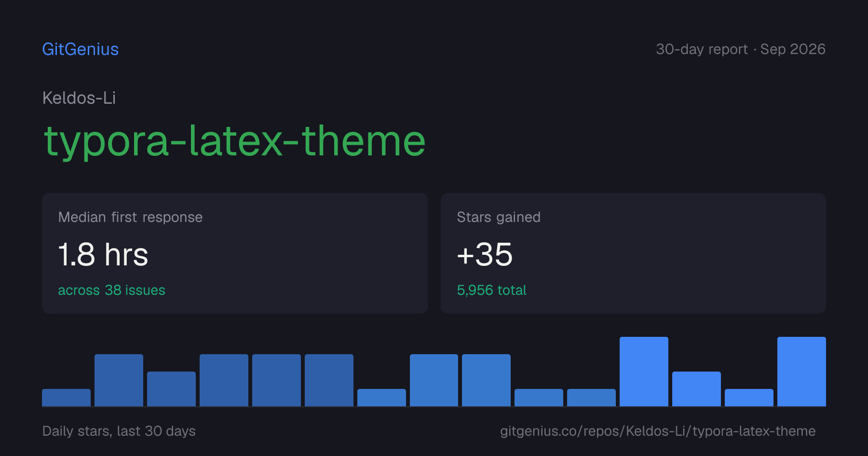Click the GitGenius brand name
This screenshot has height=456, width=868.
point(81,49)
